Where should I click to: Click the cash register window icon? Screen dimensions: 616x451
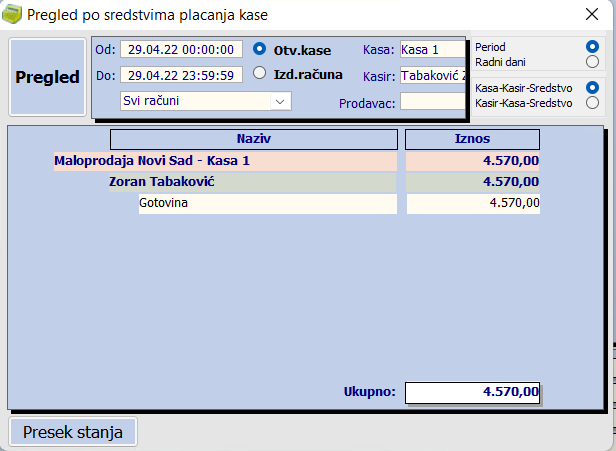point(12,15)
